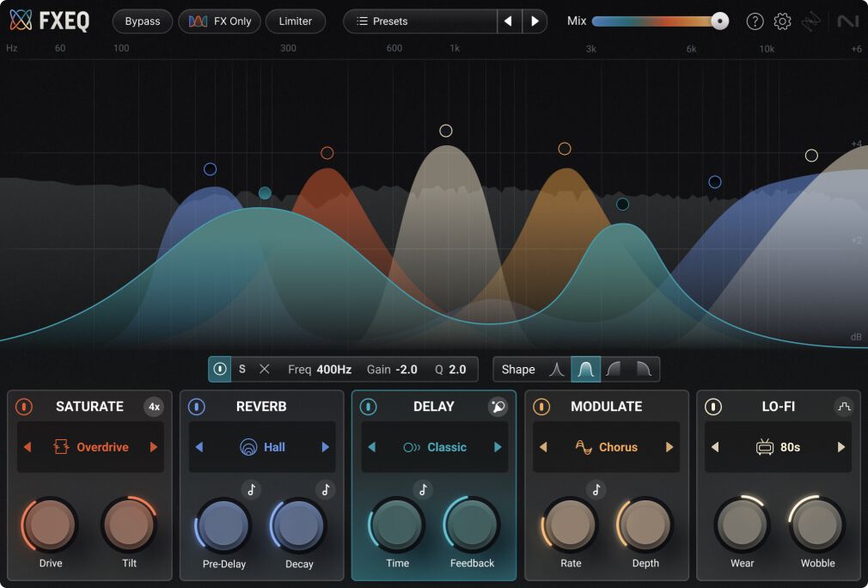
Task: Solo the selected band with S
Action: pos(242,370)
